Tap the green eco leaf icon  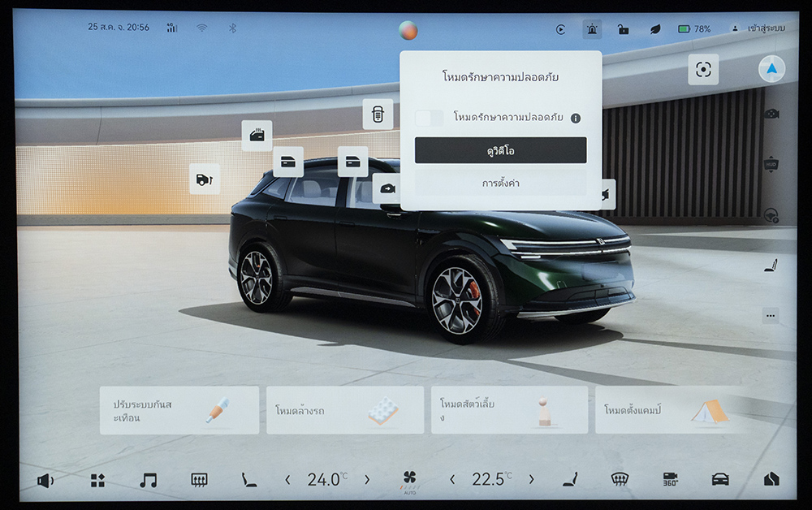coord(654,29)
